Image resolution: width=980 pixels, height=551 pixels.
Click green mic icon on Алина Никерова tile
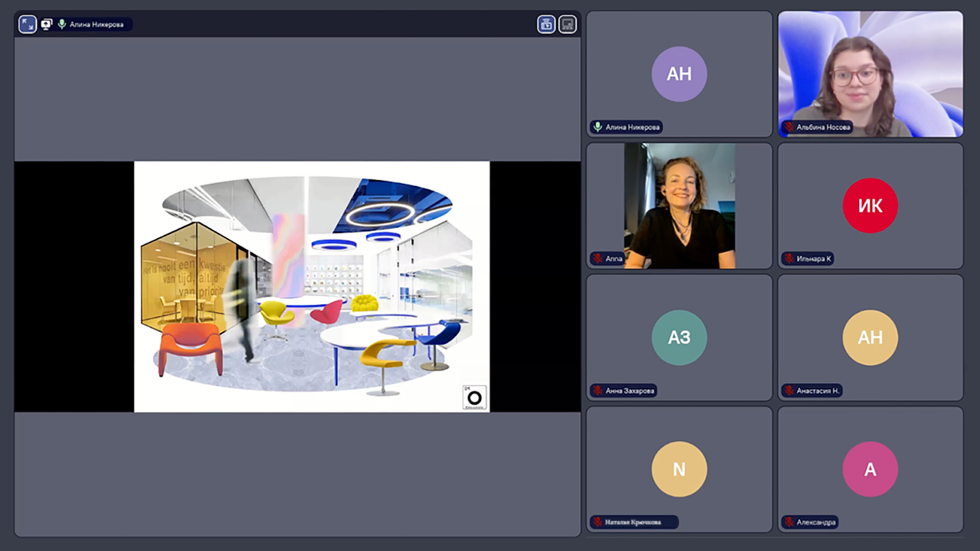598,127
